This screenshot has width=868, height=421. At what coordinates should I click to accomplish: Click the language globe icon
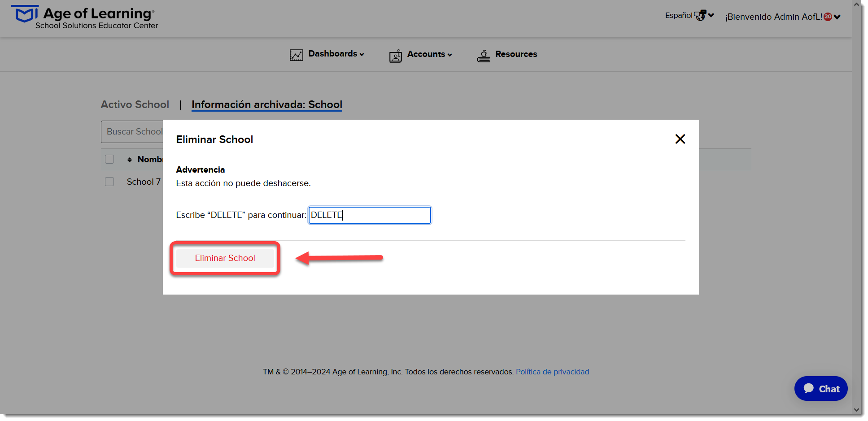pyautogui.click(x=700, y=16)
